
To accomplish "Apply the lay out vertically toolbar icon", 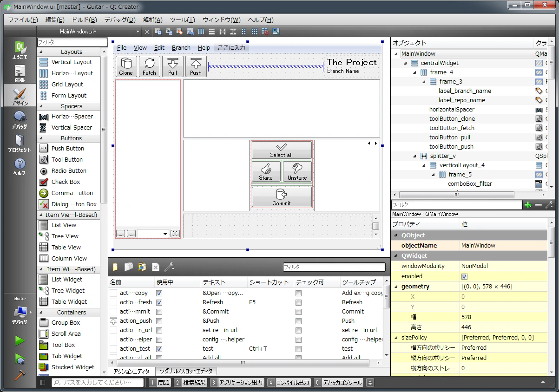I will point(212,32).
